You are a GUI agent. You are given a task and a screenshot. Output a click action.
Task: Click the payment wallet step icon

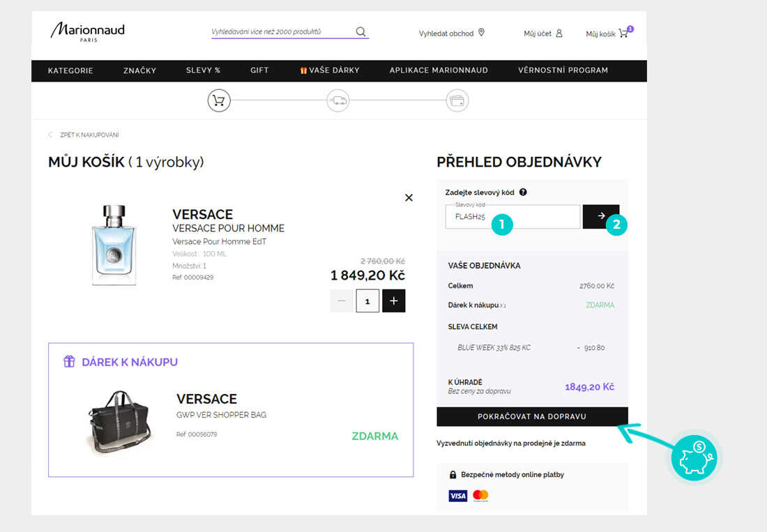tap(457, 100)
